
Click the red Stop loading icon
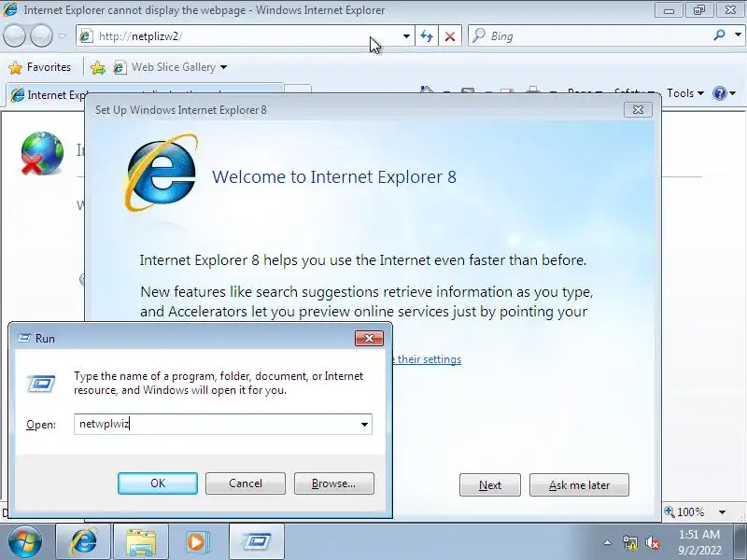[x=450, y=36]
